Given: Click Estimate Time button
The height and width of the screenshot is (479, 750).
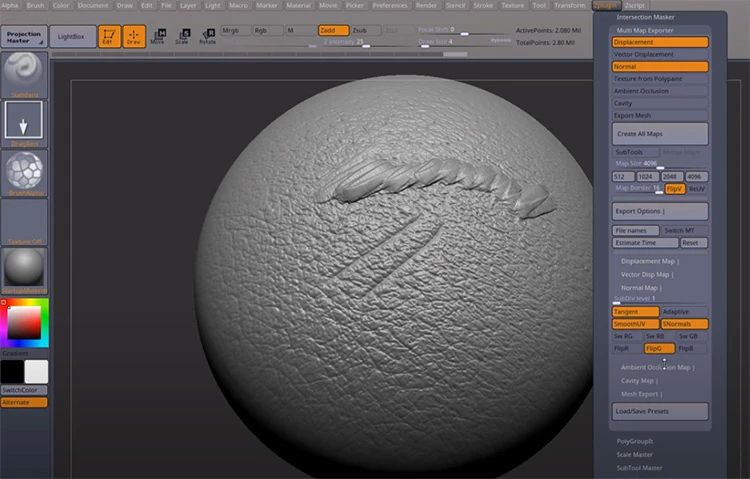Looking at the screenshot, I should click(x=645, y=243).
